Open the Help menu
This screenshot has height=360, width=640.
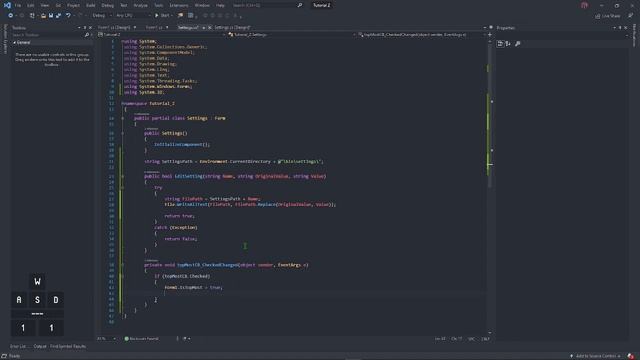click(220, 5)
